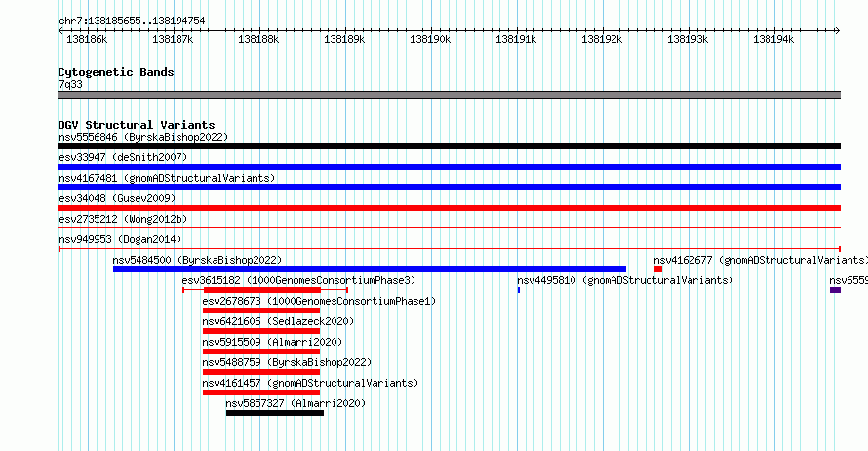This screenshot has width=868, height=451.
Task: Click the chr7:138185655..138194754 coordinates text
Action: pyautogui.click(x=132, y=21)
